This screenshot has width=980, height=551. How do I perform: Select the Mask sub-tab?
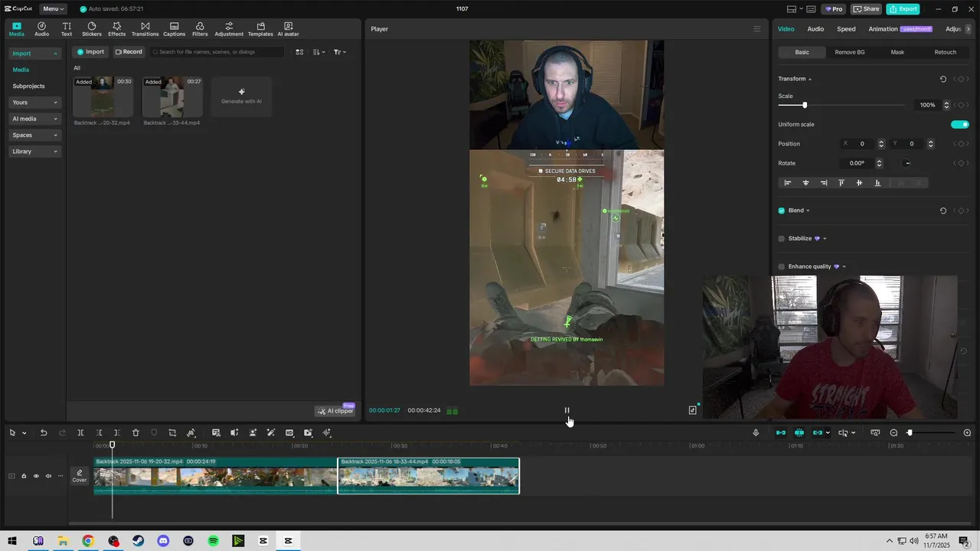pyautogui.click(x=897, y=52)
